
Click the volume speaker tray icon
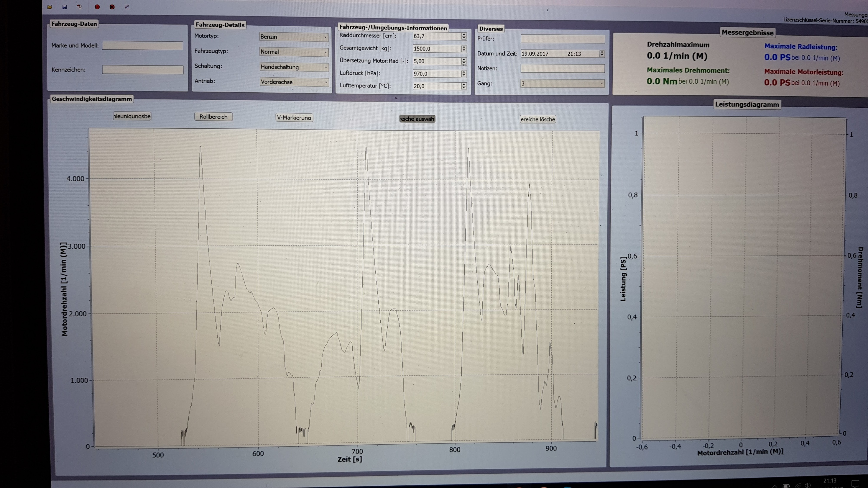pyautogui.click(x=807, y=485)
